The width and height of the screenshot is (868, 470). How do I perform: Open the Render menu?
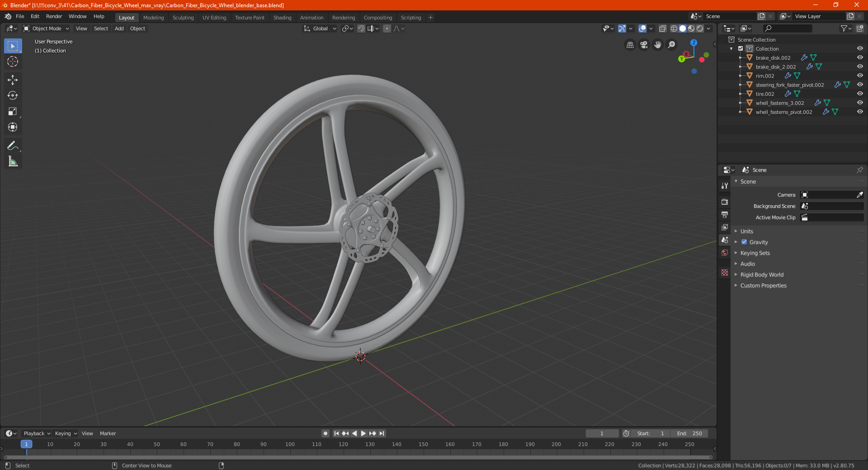[54, 16]
